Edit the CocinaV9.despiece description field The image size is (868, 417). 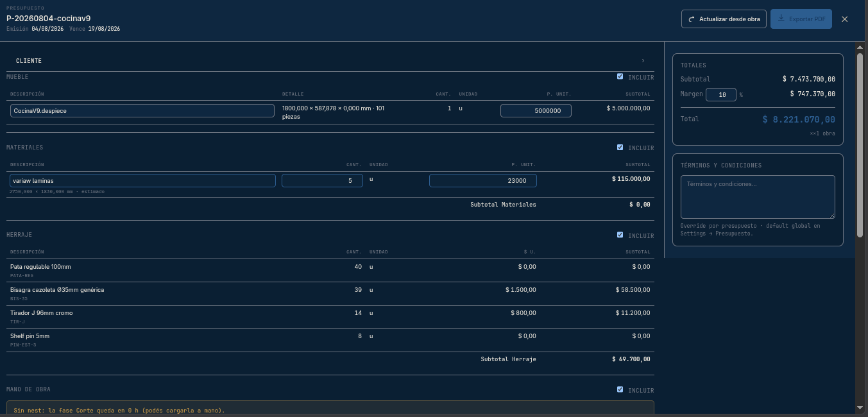point(142,110)
